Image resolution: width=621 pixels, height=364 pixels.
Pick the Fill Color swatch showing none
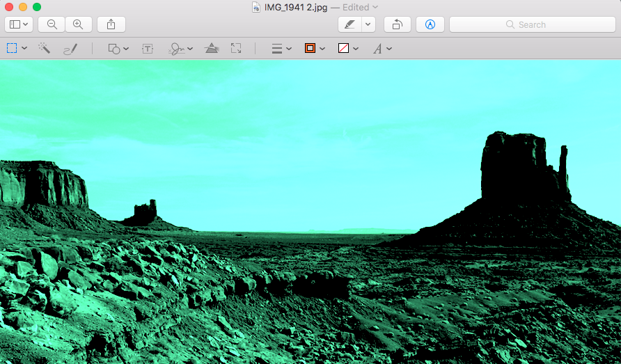click(x=343, y=48)
